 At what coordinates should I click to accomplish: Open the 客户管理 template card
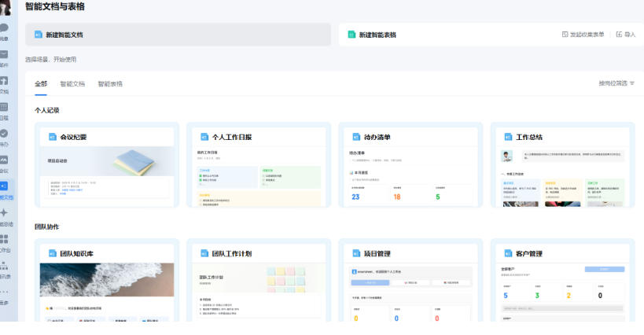(563, 281)
